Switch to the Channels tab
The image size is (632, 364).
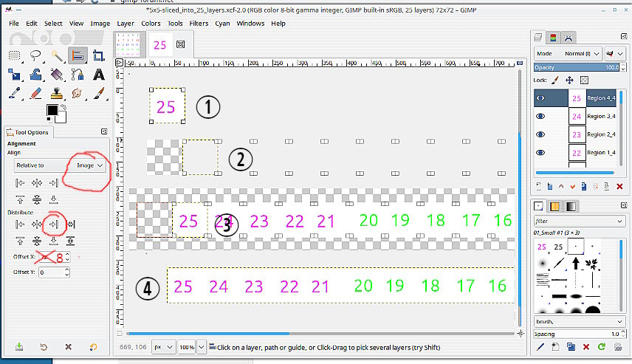tap(553, 38)
